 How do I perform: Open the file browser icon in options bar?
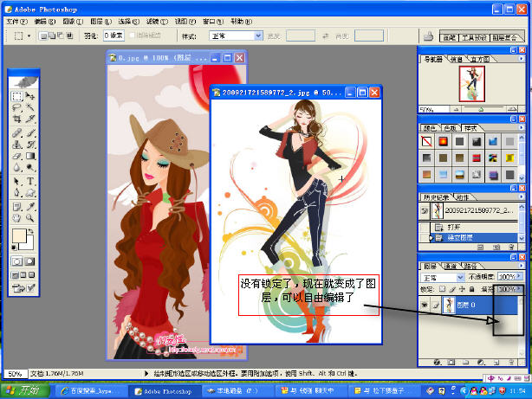429,35
